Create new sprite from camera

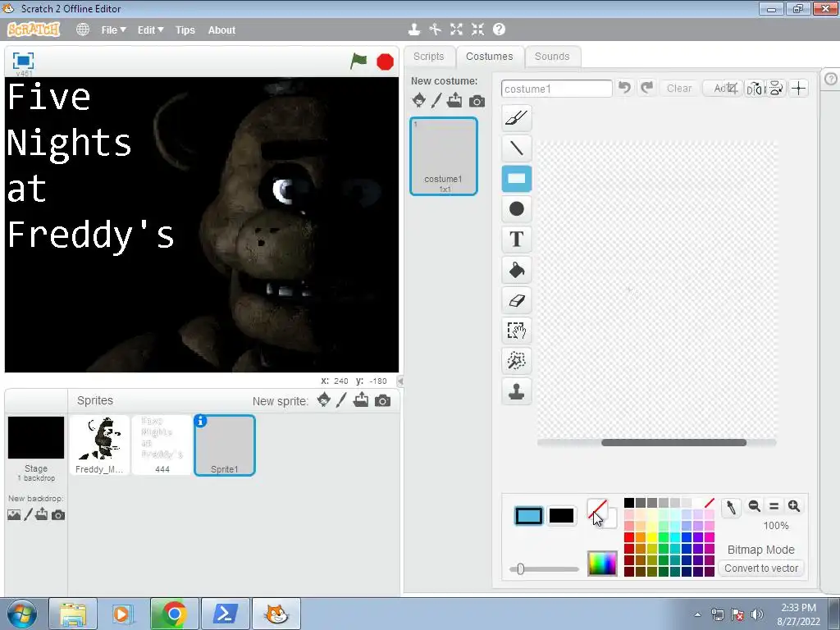382,400
